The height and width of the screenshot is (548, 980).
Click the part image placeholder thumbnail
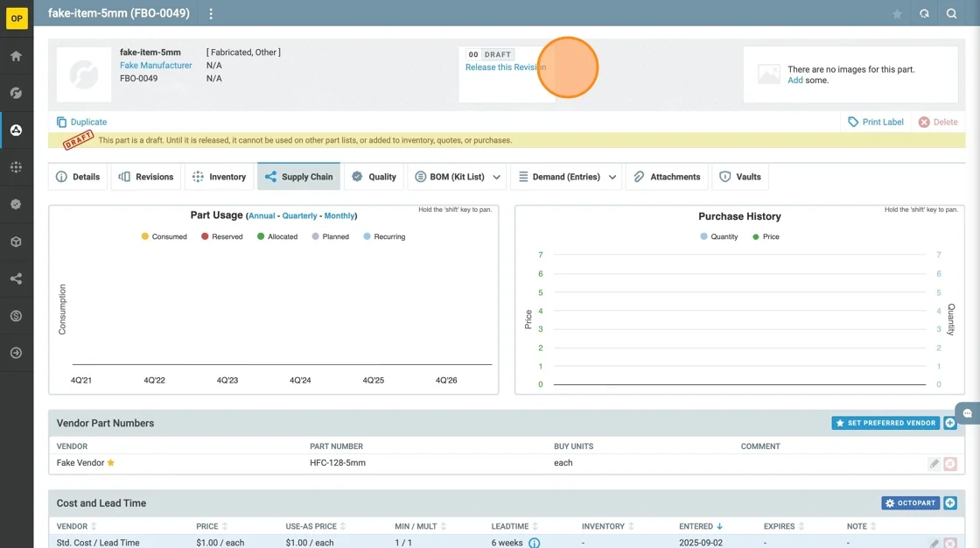(x=84, y=74)
